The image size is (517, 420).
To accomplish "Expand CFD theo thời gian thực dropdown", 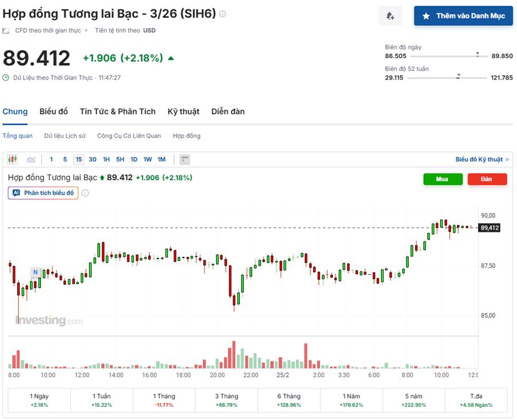I will (x=86, y=31).
